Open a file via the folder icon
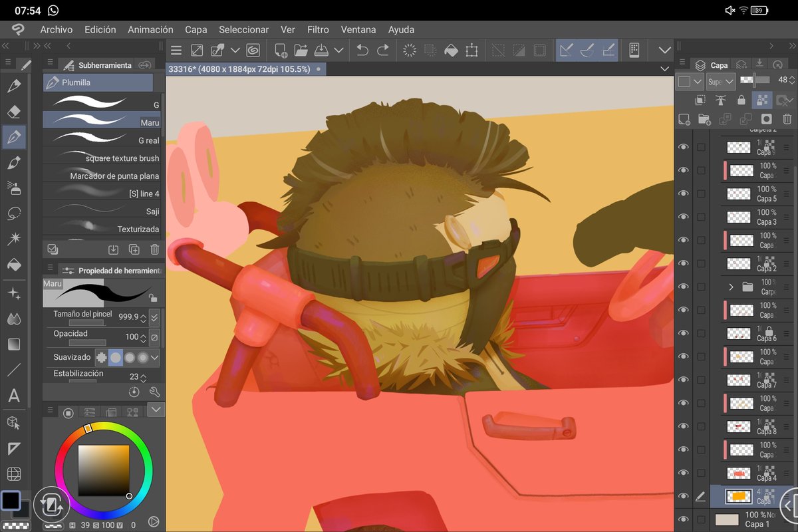Screen dimensions: 798x532 tap(301, 50)
